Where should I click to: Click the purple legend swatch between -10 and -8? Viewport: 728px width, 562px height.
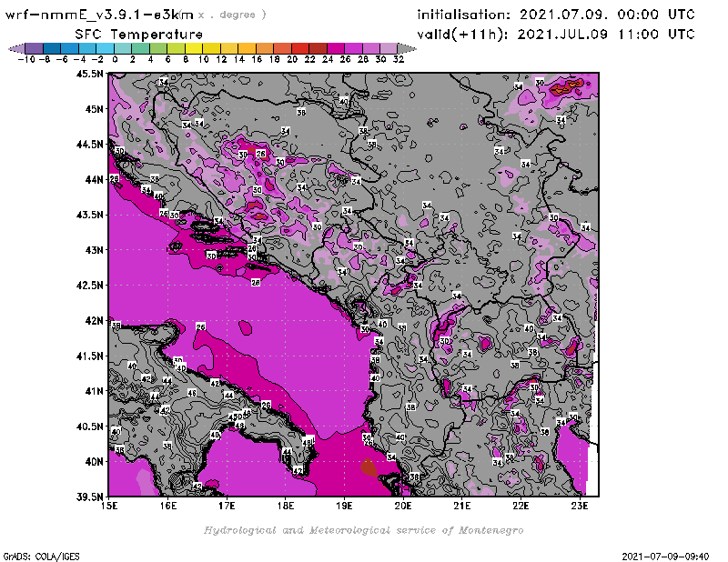(35, 48)
